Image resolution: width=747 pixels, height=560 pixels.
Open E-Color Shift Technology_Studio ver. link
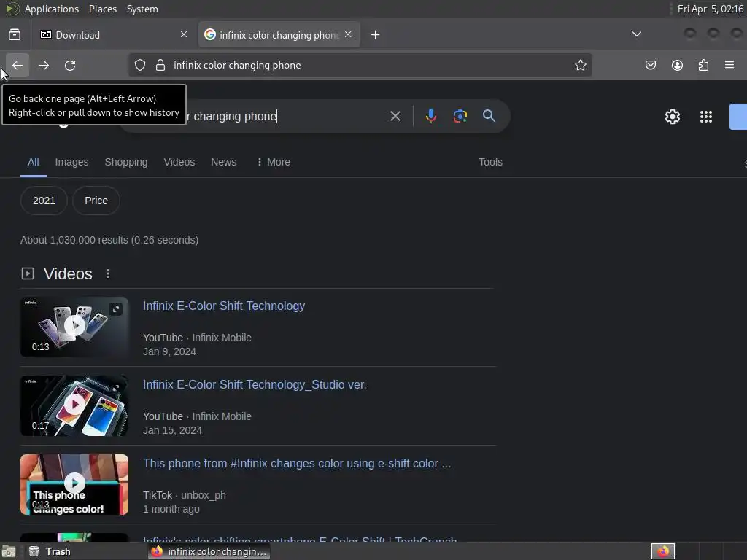point(255,385)
